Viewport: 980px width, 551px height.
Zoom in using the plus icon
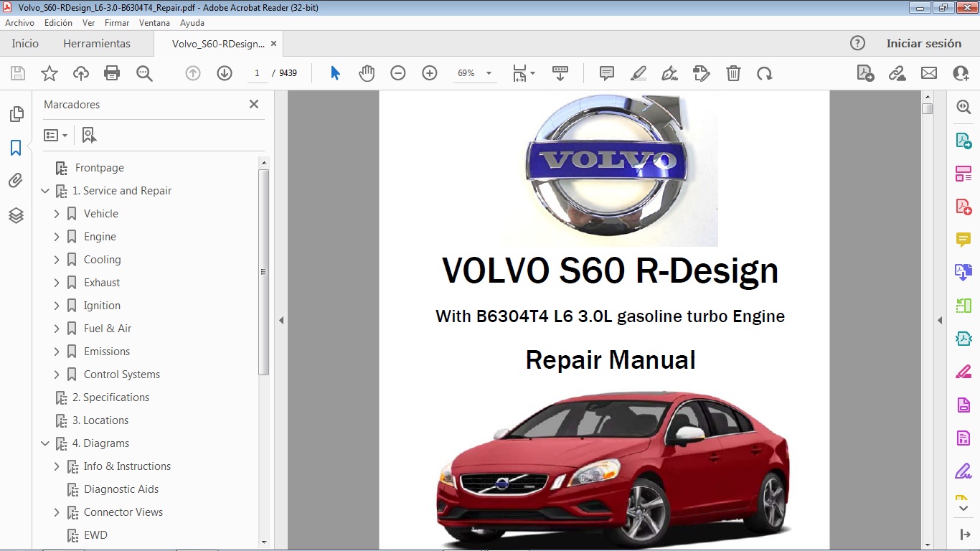429,72
